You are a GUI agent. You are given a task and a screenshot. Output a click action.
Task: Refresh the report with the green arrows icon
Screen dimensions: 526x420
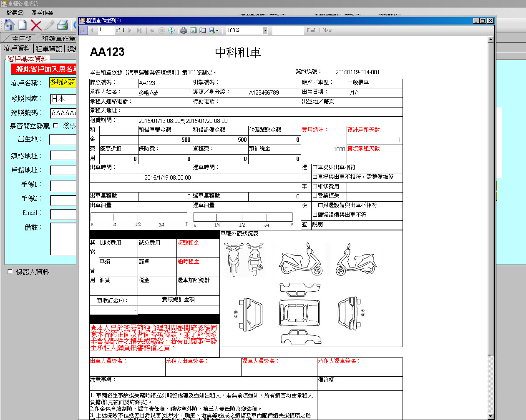[x=171, y=30]
